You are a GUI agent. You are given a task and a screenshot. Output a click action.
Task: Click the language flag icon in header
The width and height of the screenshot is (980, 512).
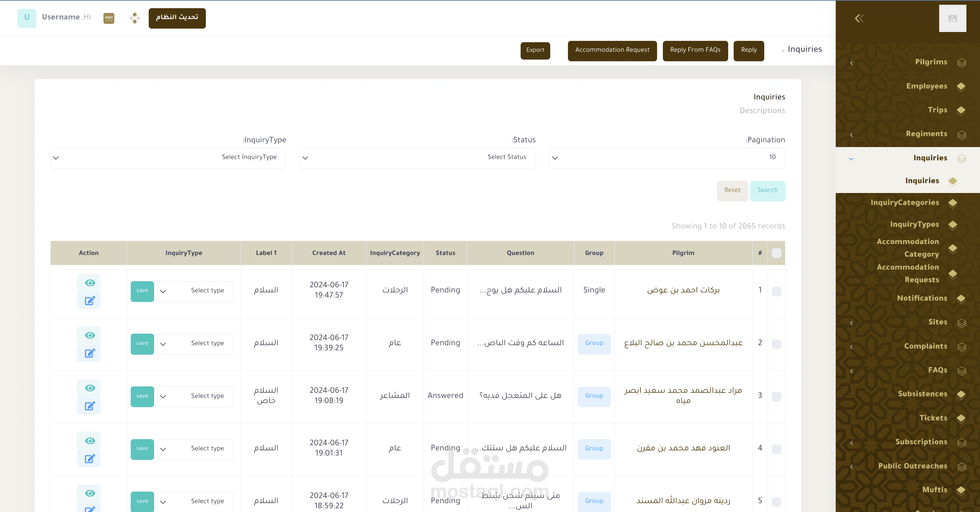(x=109, y=18)
